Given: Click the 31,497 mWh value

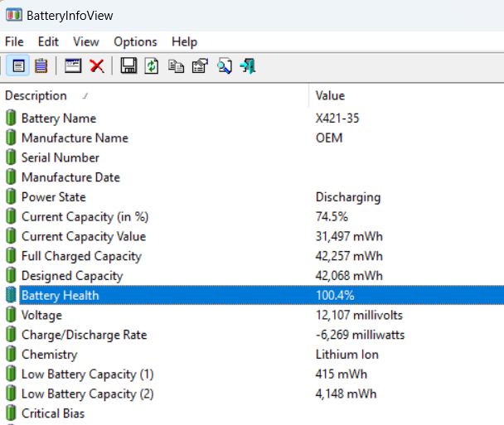Looking at the screenshot, I should click(349, 236).
